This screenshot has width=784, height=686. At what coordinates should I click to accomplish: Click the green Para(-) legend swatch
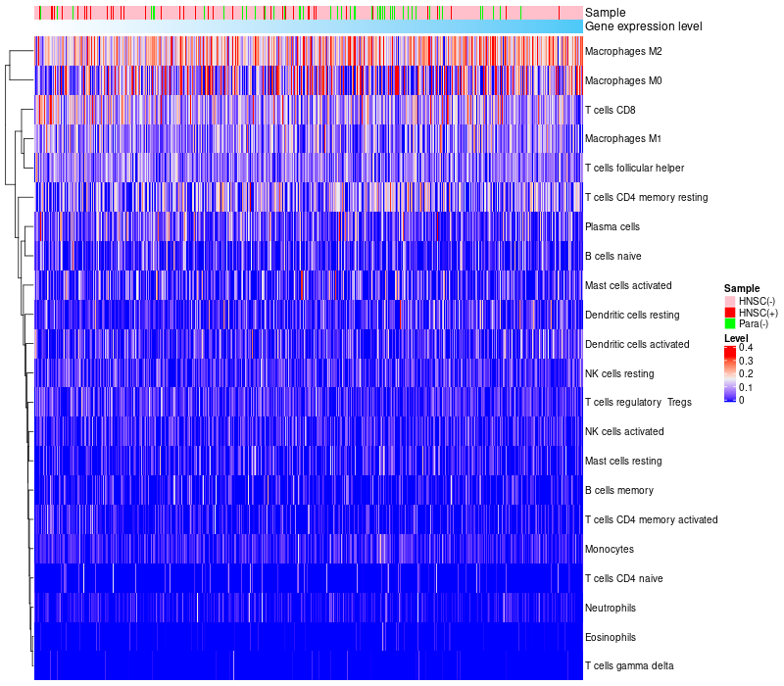click(729, 323)
